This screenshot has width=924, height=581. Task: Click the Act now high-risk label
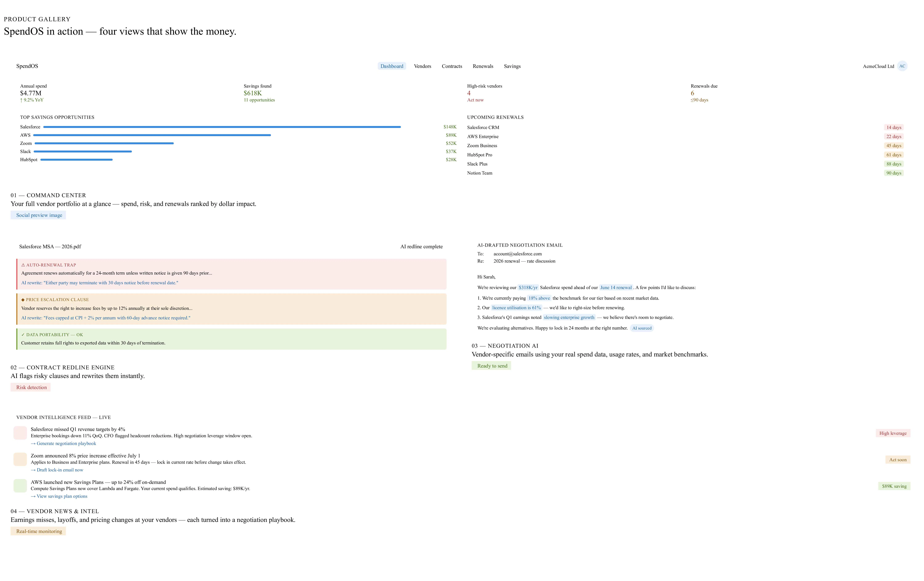(x=475, y=100)
